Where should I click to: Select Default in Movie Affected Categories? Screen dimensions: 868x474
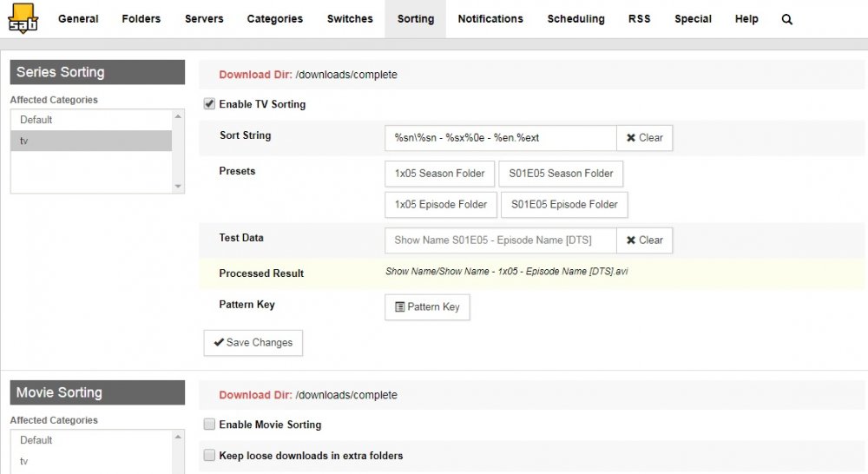(91, 440)
